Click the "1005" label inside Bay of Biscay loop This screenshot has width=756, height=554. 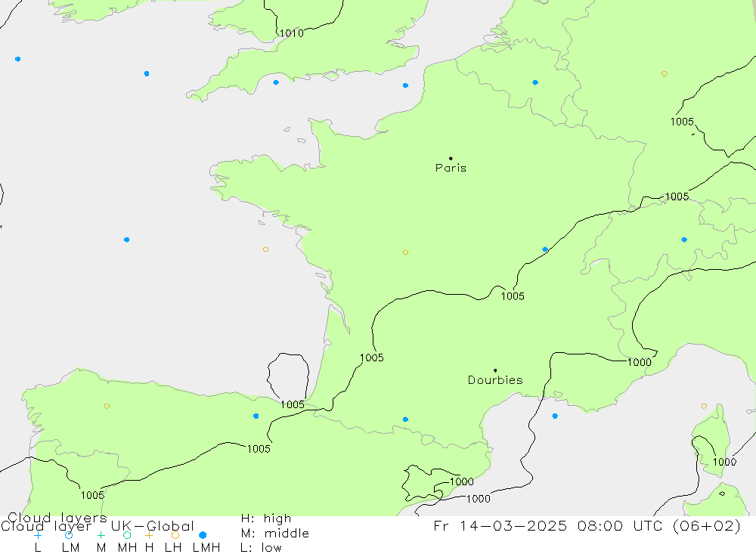point(293,404)
